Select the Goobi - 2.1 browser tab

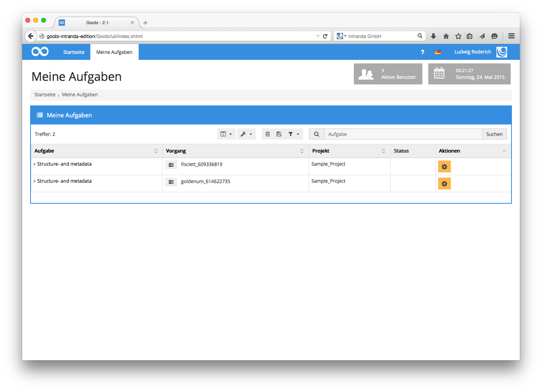97,23
